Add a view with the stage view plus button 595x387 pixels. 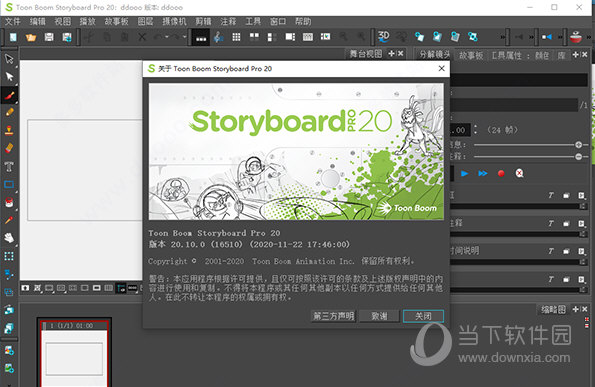click(x=391, y=54)
